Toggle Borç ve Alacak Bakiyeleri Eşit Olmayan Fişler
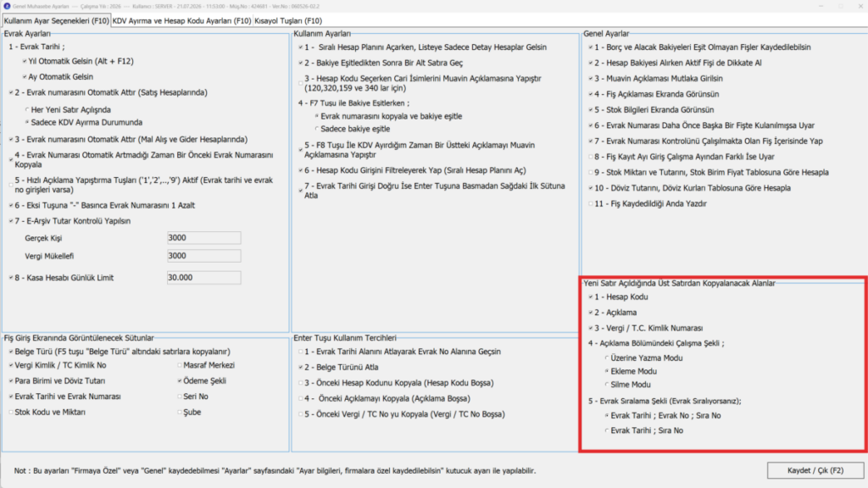868x488 pixels. (591, 47)
